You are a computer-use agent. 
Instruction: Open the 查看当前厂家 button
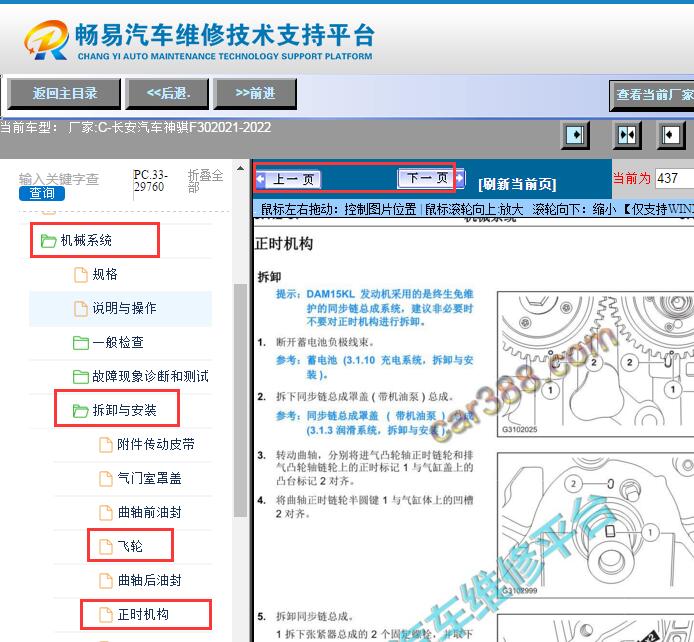pos(652,95)
